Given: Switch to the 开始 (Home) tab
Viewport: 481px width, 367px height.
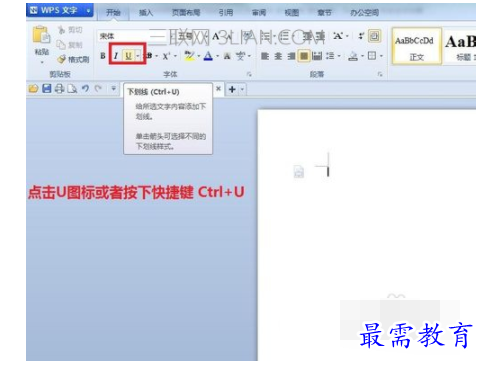Looking at the screenshot, I should coord(113,13).
